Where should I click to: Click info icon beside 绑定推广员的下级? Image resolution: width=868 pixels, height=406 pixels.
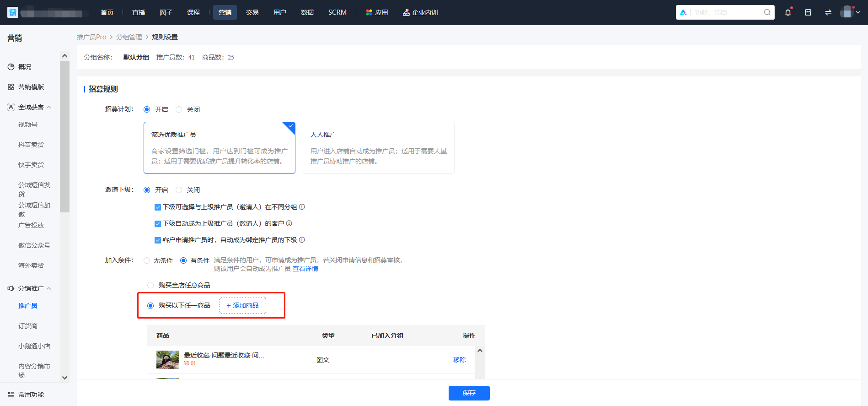coord(302,240)
